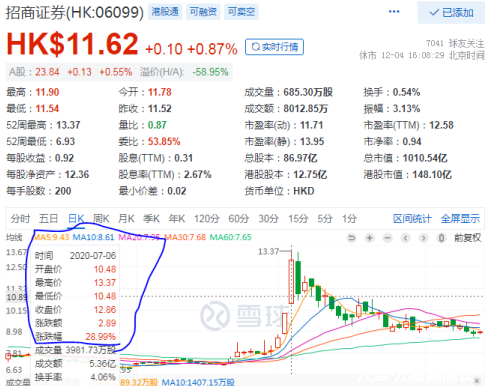Open the 前复权 adjustment dropdown
Viewport: 486px width, 386px height.
point(467,238)
